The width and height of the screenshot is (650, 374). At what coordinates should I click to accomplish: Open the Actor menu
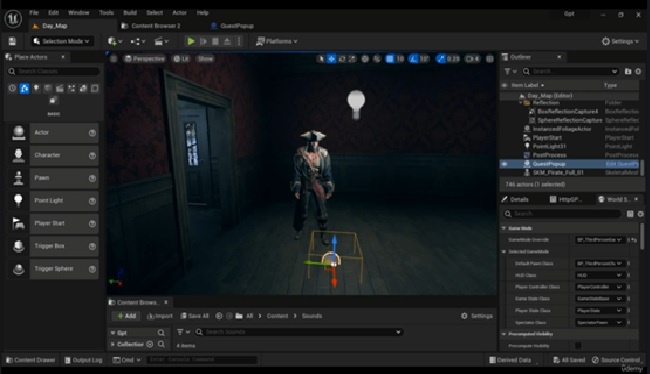[179, 13]
